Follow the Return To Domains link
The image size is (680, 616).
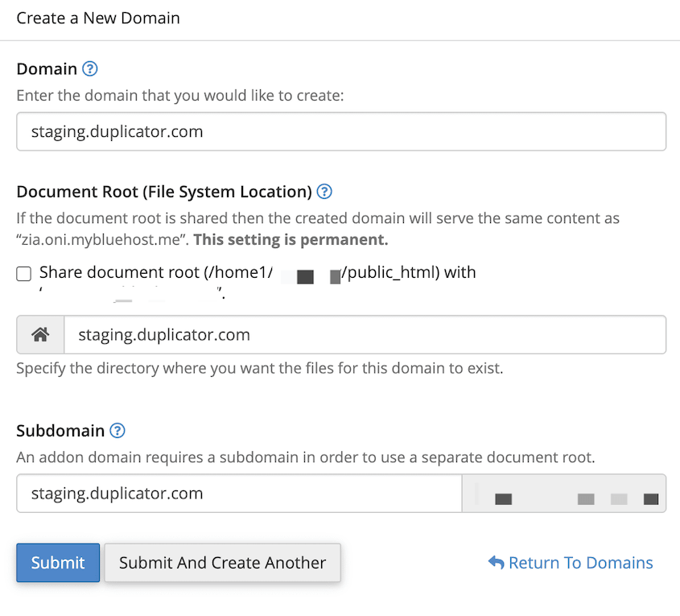pyautogui.click(x=579, y=563)
